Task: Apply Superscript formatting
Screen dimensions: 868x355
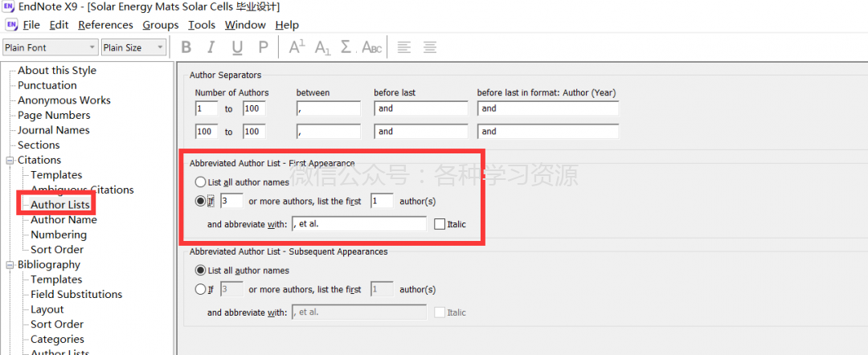Action: [x=297, y=47]
